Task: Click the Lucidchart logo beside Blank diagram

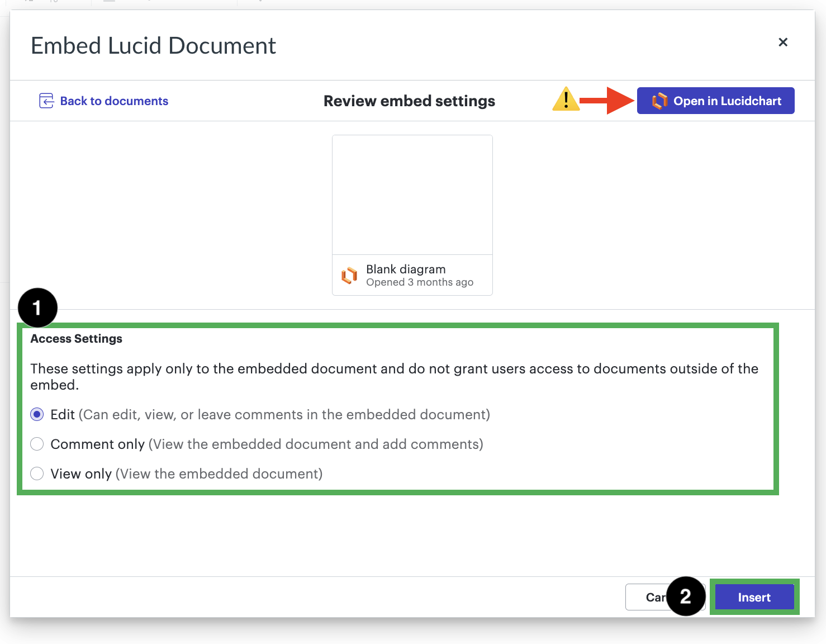Action: [349, 275]
